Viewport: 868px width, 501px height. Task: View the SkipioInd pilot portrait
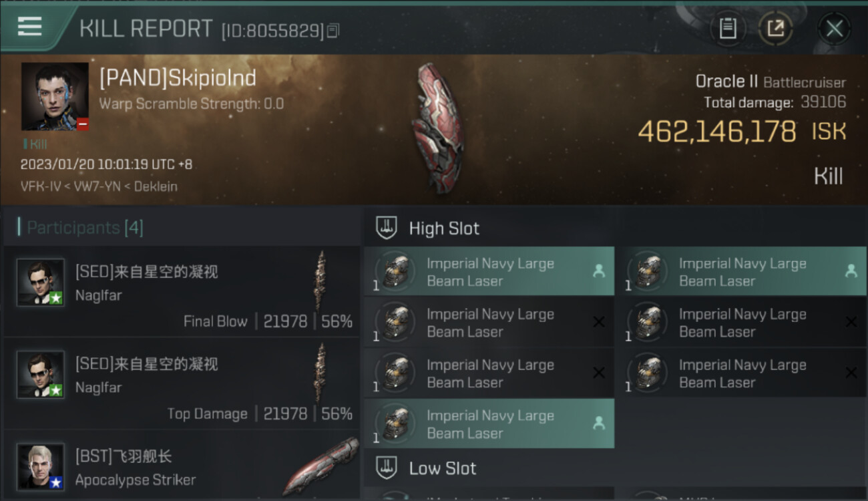coord(55,96)
